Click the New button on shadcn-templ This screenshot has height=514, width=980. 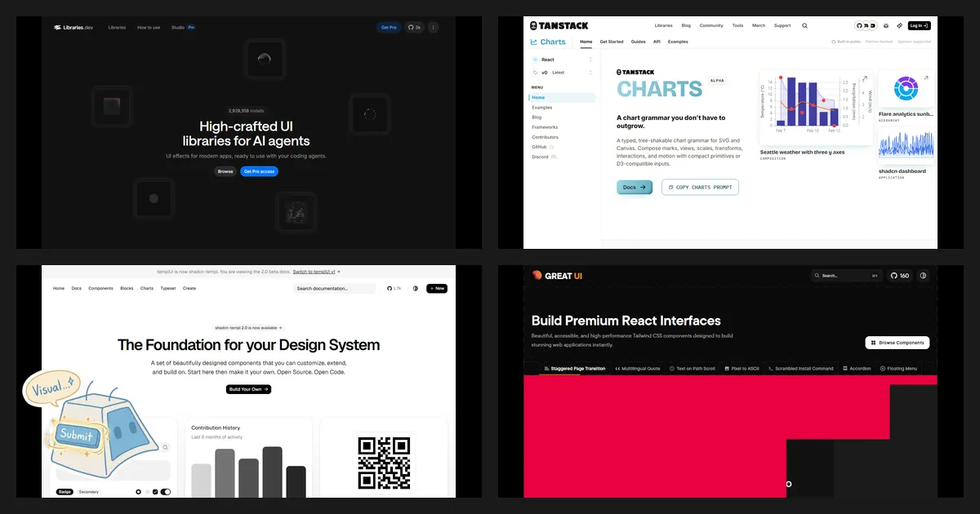click(x=437, y=288)
